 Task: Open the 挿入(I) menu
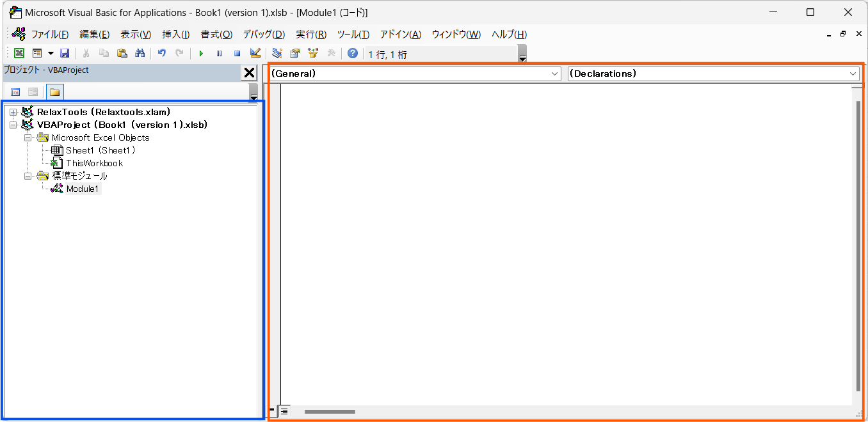tap(175, 35)
